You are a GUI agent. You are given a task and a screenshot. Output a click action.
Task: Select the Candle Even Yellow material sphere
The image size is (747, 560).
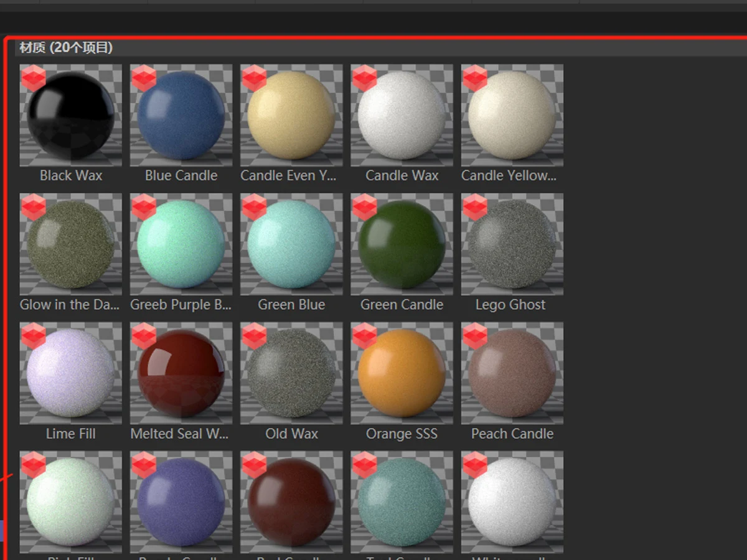coord(291,116)
